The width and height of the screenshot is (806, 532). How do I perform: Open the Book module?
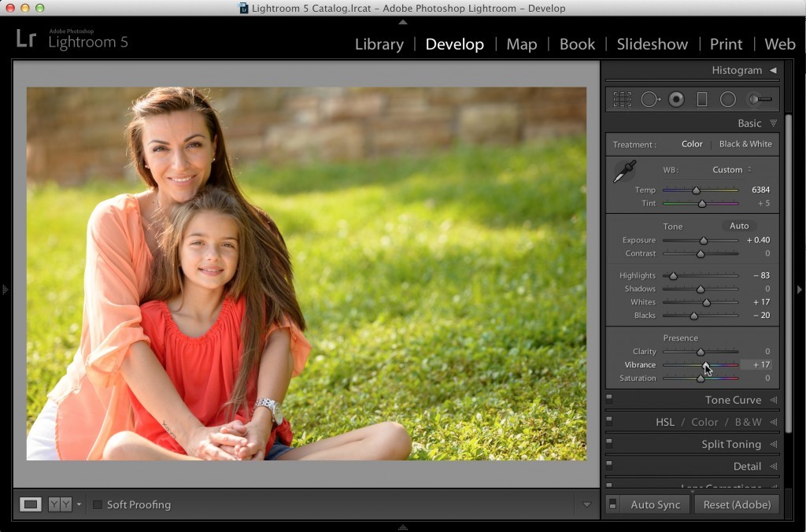tap(577, 44)
